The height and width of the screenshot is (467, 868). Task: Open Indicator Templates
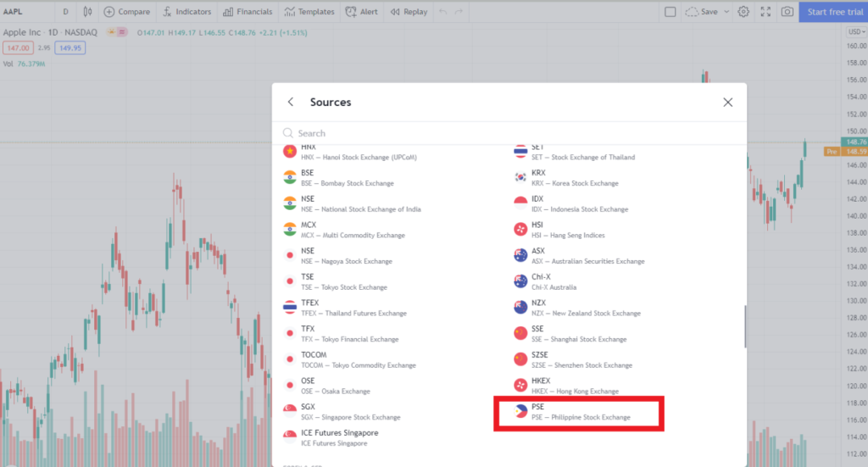[309, 12]
